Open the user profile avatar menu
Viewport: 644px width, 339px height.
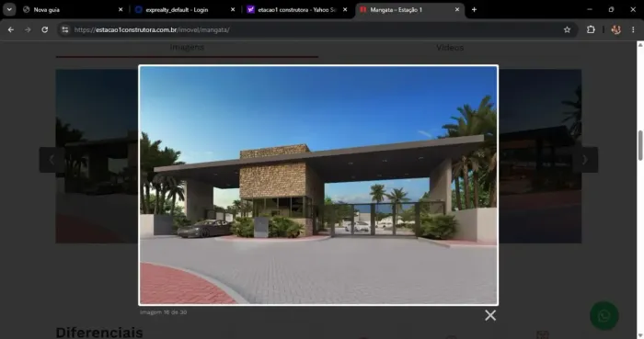pos(615,29)
